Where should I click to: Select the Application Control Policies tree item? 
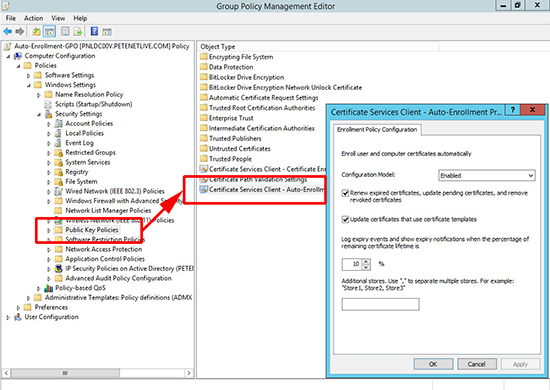click(x=105, y=259)
